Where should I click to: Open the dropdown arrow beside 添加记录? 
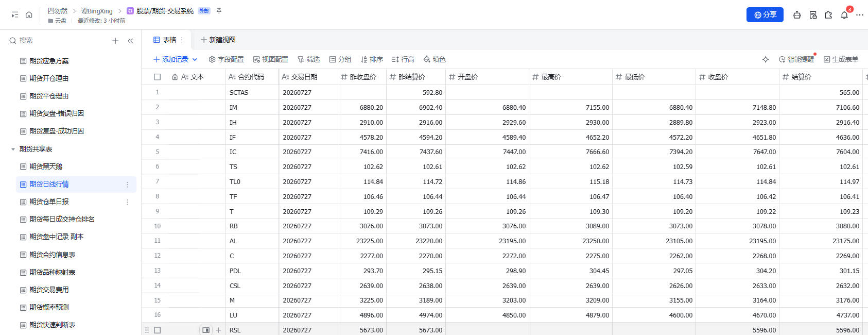[x=195, y=59]
